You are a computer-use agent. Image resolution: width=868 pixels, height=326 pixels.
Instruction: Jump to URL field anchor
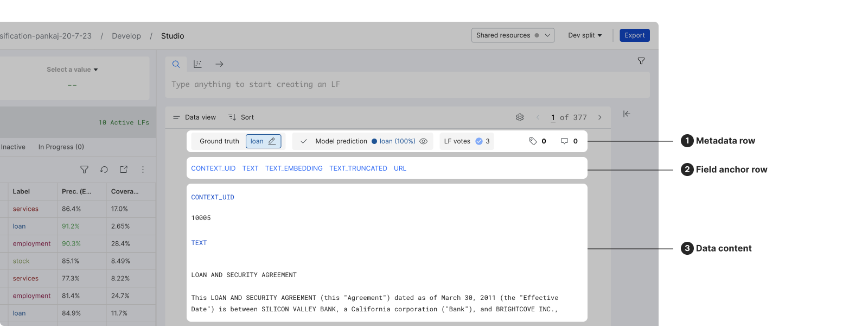(400, 168)
